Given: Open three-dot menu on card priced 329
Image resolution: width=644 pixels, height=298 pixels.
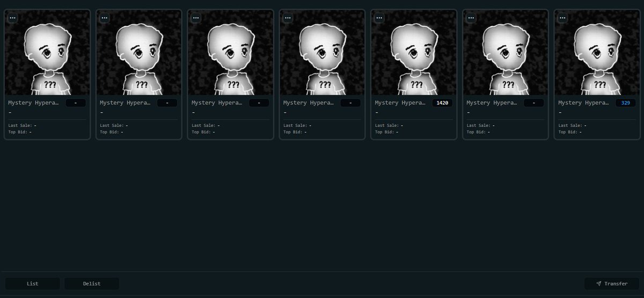Looking at the screenshot, I should tap(562, 18).
